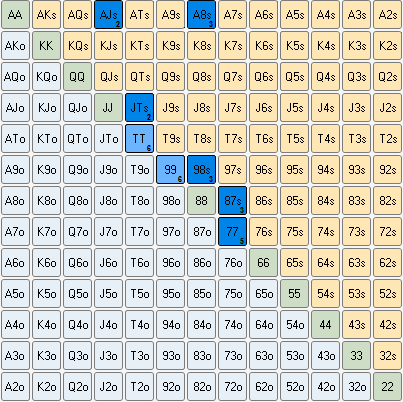Deselect the 99 pair cell

[x=170, y=170]
